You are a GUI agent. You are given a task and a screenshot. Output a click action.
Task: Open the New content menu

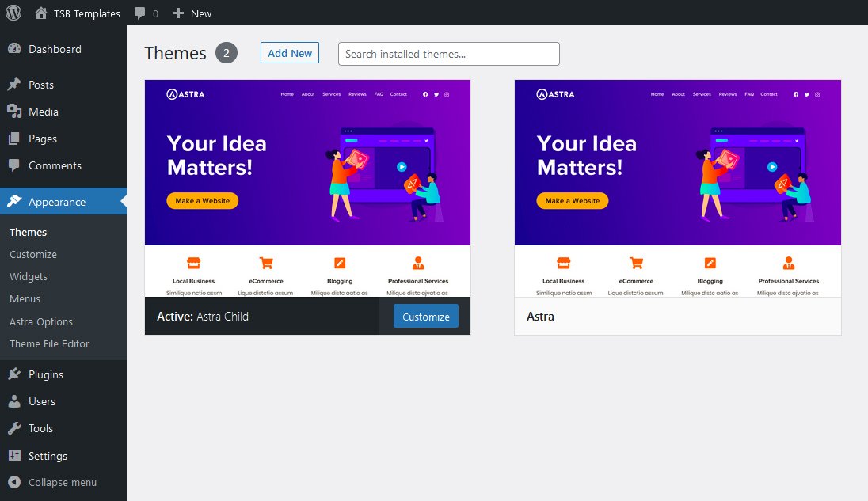pos(201,13)
